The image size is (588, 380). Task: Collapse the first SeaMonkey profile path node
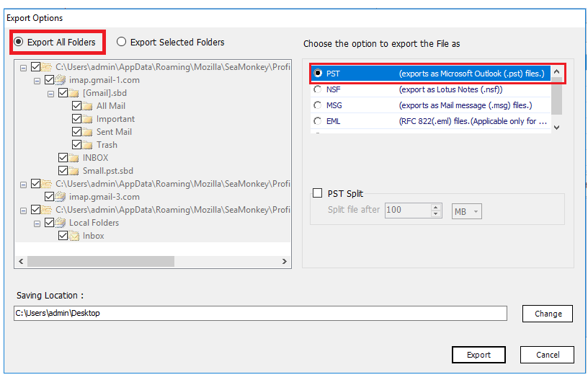click(23, 68)
